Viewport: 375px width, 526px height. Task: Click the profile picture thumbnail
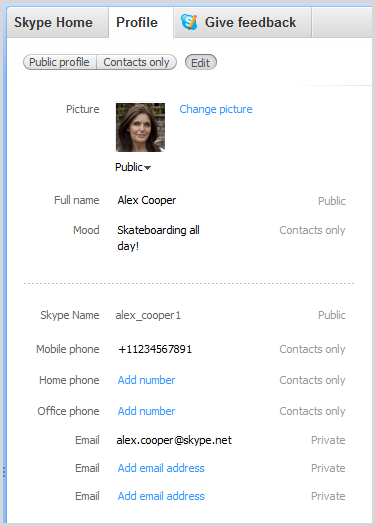coord(140,127)
